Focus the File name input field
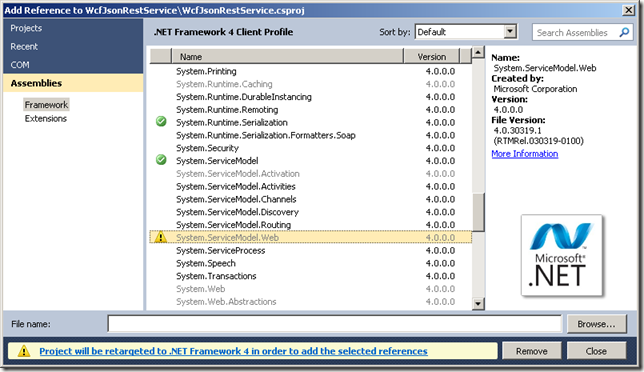The image size is (644, 372). pyautogui.click(x=334, y=324)
